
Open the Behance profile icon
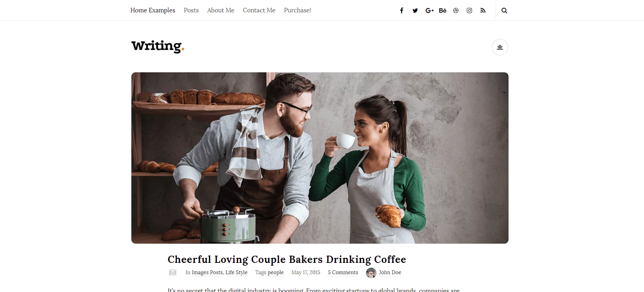point(443,10)
